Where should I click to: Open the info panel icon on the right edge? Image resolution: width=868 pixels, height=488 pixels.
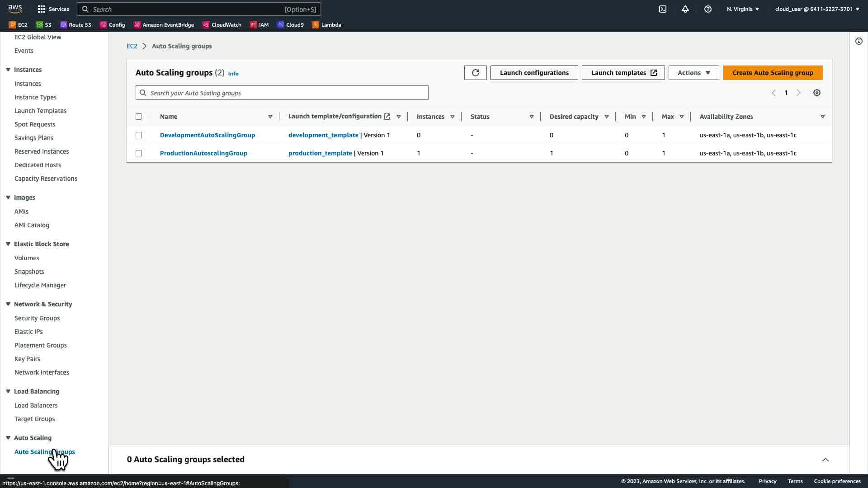pyautogui.click(x=859, y=41)
